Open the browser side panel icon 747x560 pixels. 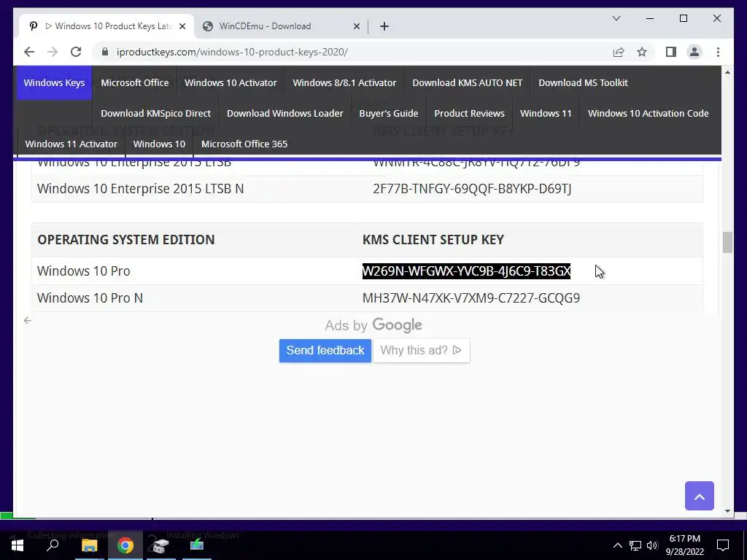671,52
